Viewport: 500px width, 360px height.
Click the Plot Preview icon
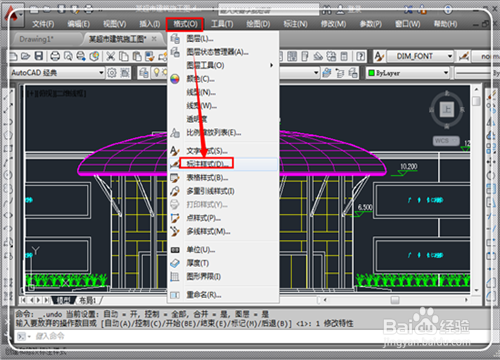[68, 56]
